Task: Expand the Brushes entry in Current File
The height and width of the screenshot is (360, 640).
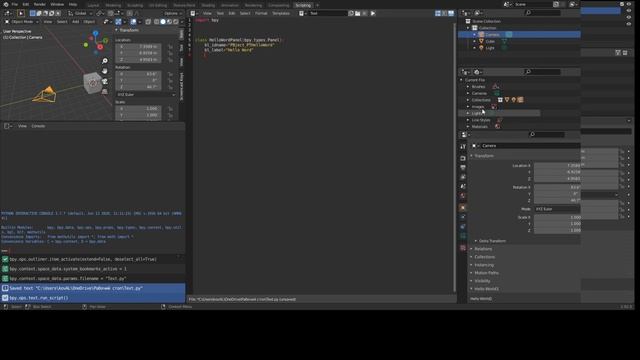Action: tap(468, 87)
